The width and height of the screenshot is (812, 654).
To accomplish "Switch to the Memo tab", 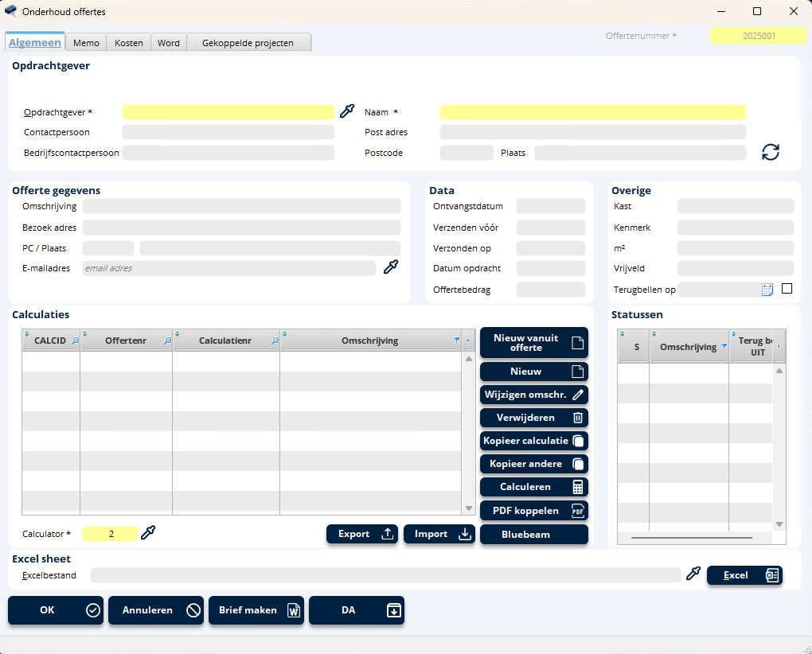I will tap(86, 43).
